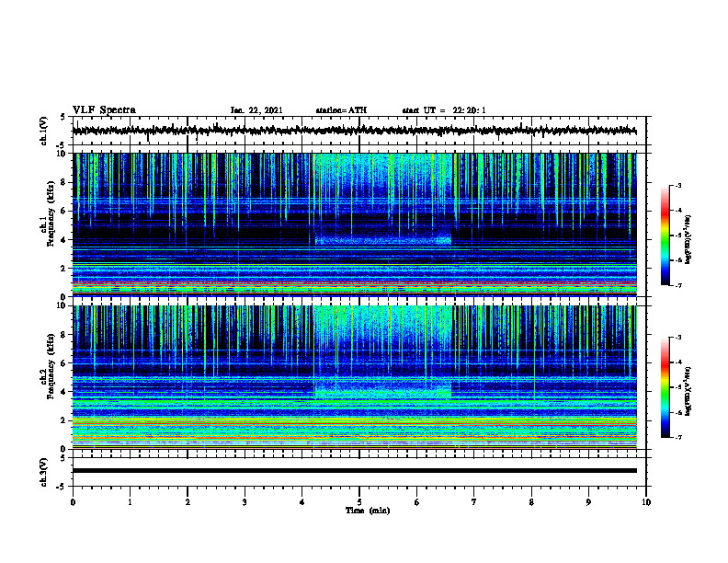
Task: Click time axis tick label "5"
Action: 359,502
